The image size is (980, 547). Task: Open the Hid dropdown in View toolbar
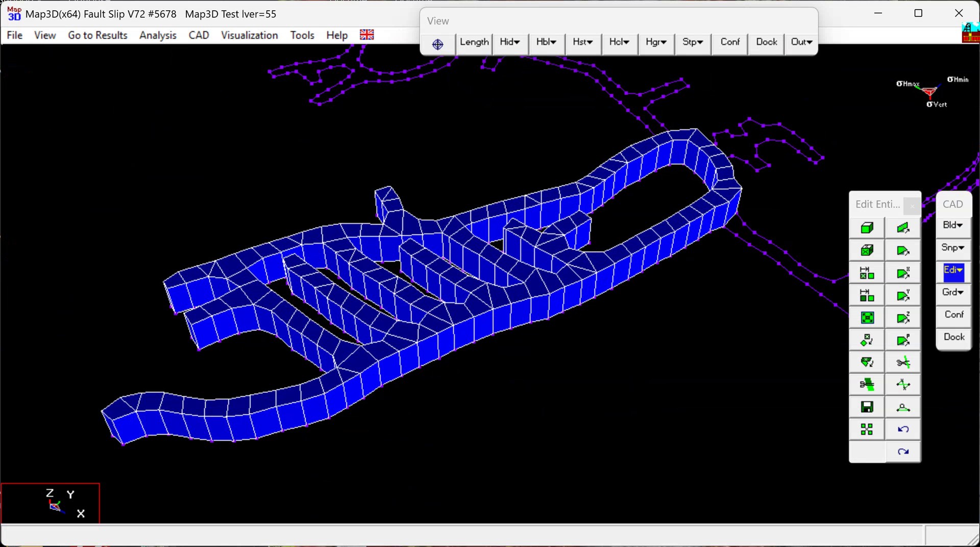[x=509, y=42]
